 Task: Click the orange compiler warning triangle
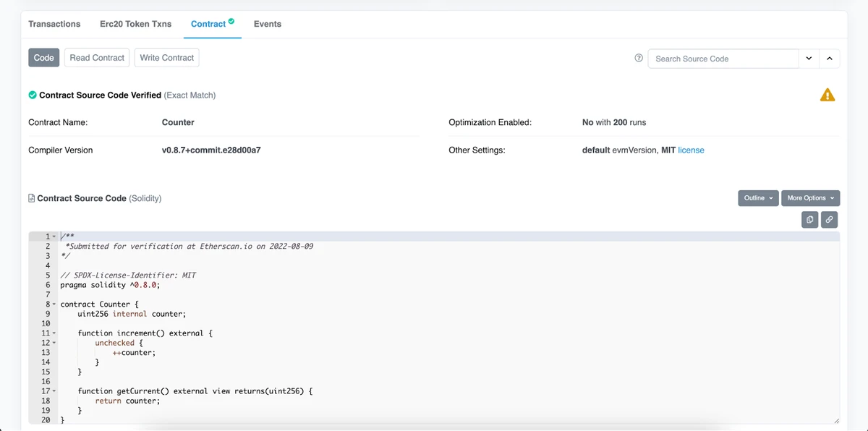tap(827, 95)
